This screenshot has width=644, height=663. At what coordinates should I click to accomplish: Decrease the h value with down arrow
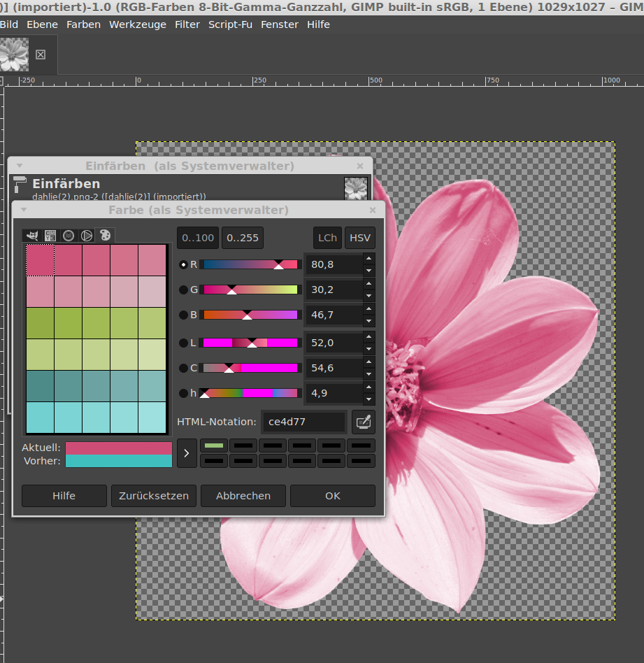369,399
